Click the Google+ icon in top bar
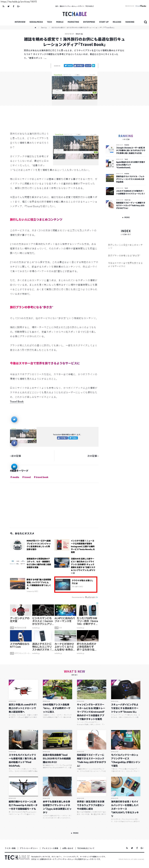Viewport: 149px width, 868px height. 19,6
